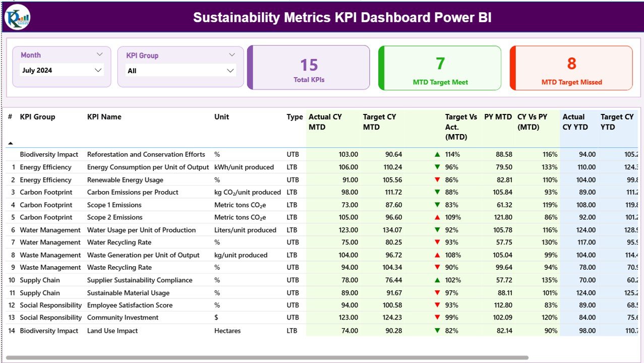Expand the KPI Group slicer header chevron
Viewport: 644px width, 363px height.
click(232, 54)
